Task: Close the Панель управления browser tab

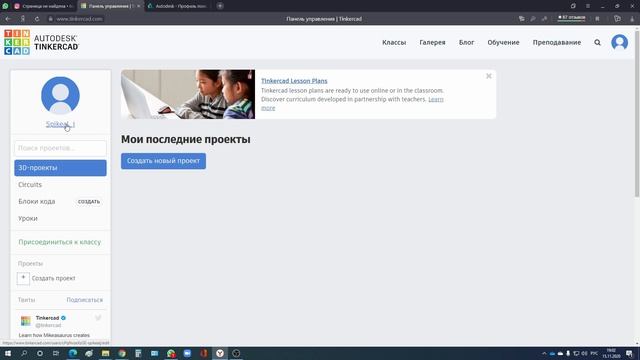Action: pos(138,6)
